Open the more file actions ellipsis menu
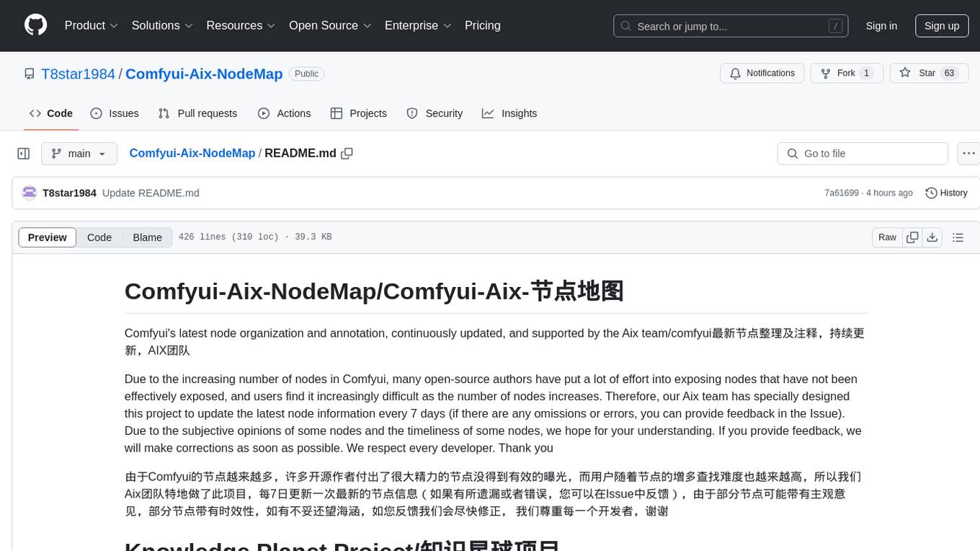 click(968, 154)
